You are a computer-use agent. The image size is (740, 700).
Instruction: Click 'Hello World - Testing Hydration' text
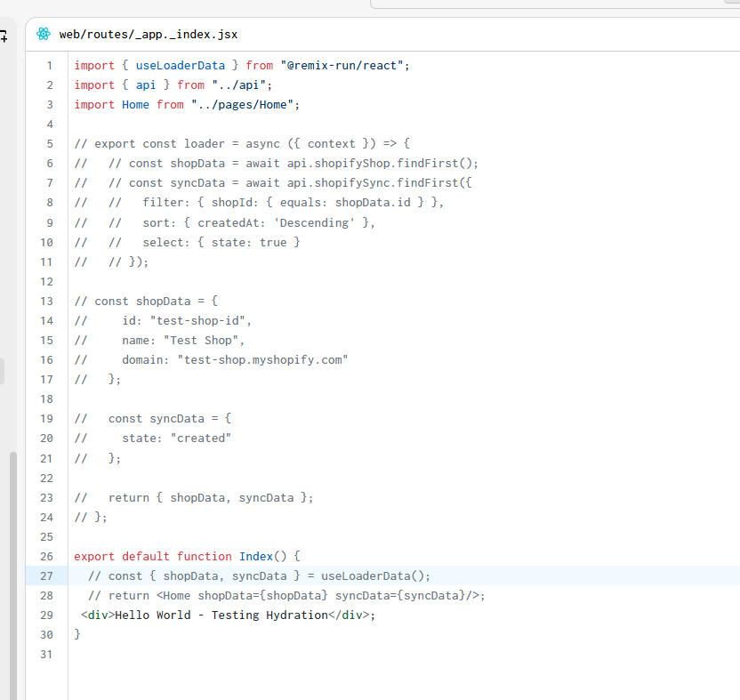[221, 616]
